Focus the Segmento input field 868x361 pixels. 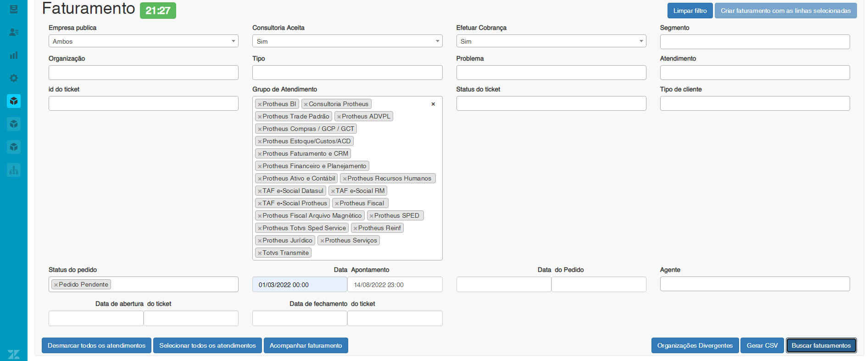tap(754, 42)
